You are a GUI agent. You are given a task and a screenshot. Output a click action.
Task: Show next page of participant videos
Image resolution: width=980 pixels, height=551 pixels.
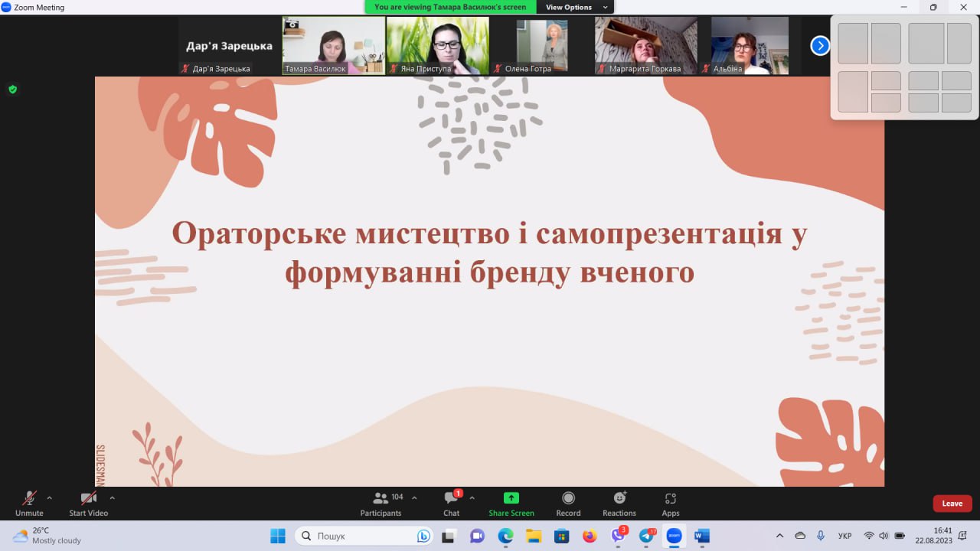tap(820, 46)
